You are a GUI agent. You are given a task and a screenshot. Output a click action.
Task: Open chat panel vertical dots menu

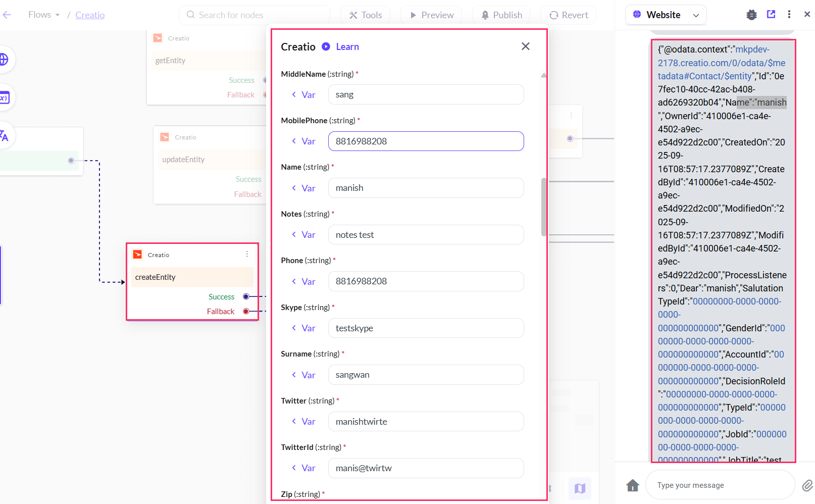coord(789,15)
